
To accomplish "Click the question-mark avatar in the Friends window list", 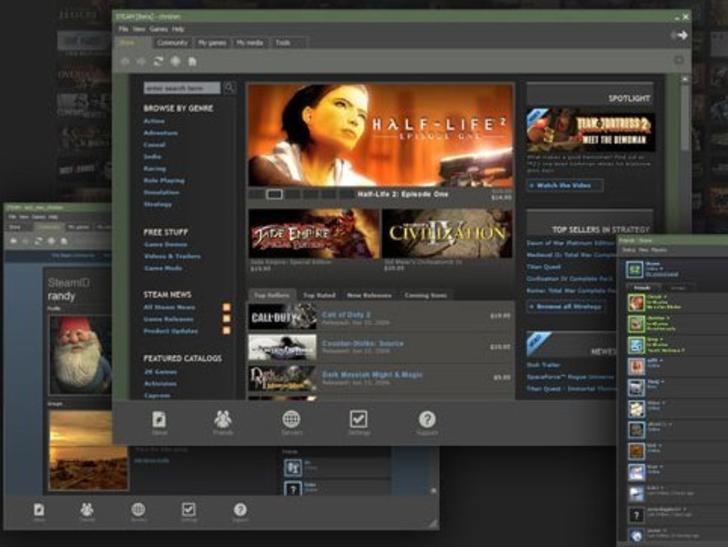I will pos(636,515).
